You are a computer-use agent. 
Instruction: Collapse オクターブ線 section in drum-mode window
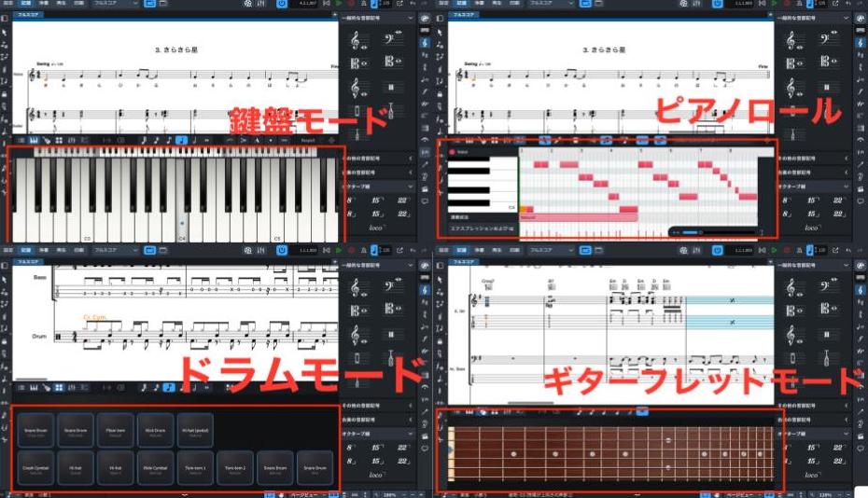(378, 434)
